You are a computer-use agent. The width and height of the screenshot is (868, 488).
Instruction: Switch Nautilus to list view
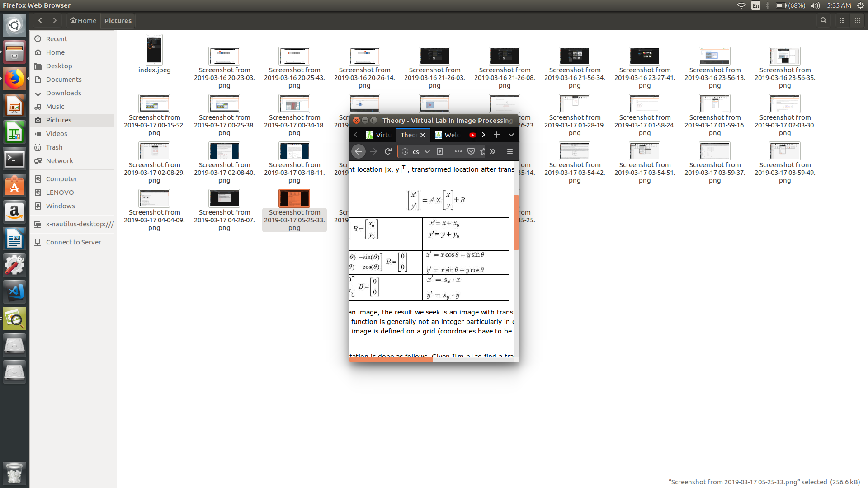click(x=841, y=20)
